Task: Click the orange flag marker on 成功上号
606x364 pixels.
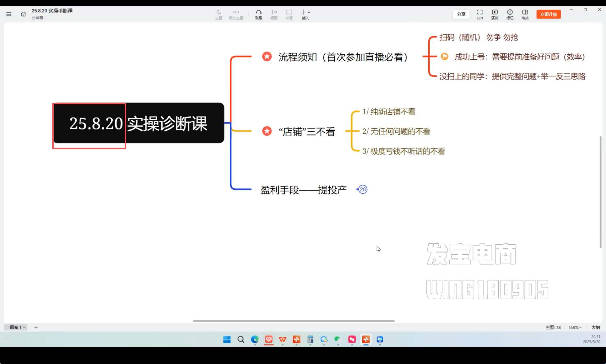Action: [444, 57]
